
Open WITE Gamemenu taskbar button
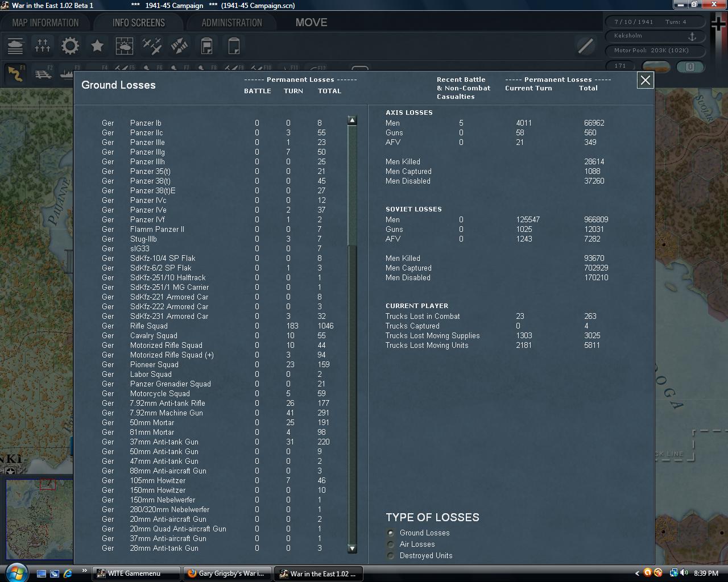136,573
